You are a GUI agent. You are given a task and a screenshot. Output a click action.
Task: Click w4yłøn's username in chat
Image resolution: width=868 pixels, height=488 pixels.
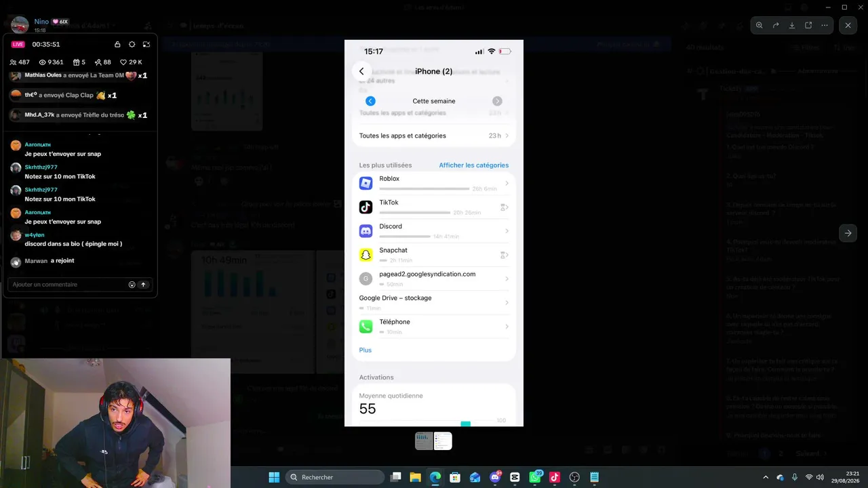[x=35, y=235]
